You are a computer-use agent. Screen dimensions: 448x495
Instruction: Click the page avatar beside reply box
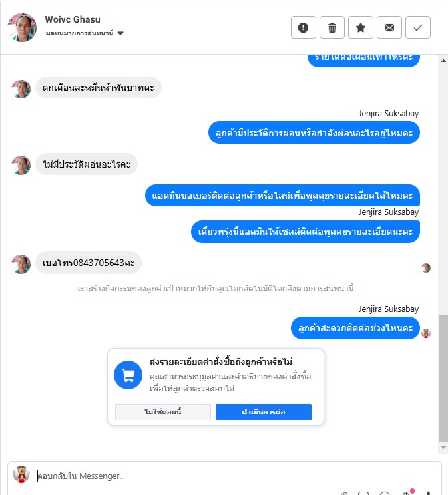click(x=21, y=474)
